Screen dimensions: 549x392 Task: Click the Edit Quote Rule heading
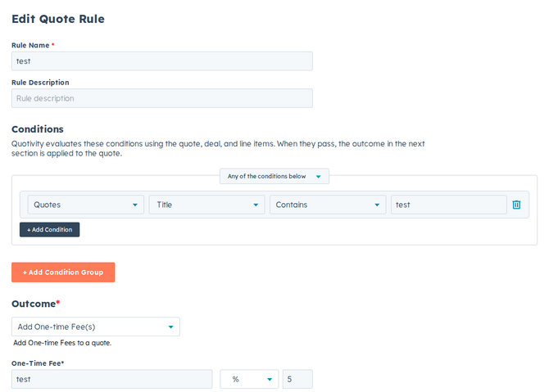[58, 19]
